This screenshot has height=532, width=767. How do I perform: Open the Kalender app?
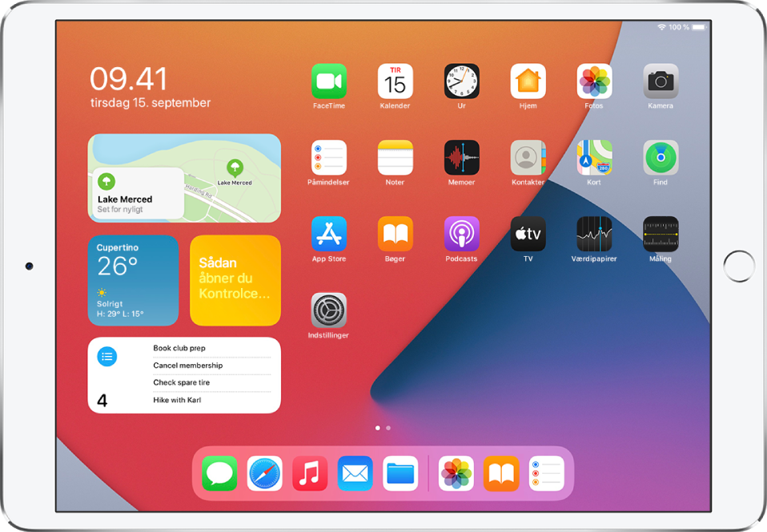coord(396,81)
